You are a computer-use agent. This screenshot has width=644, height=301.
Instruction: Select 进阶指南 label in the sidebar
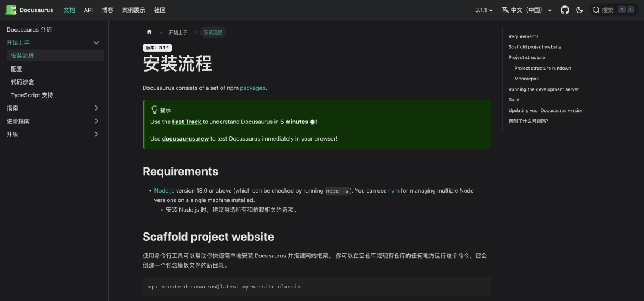pyautogui.click(x=18, y=121)
